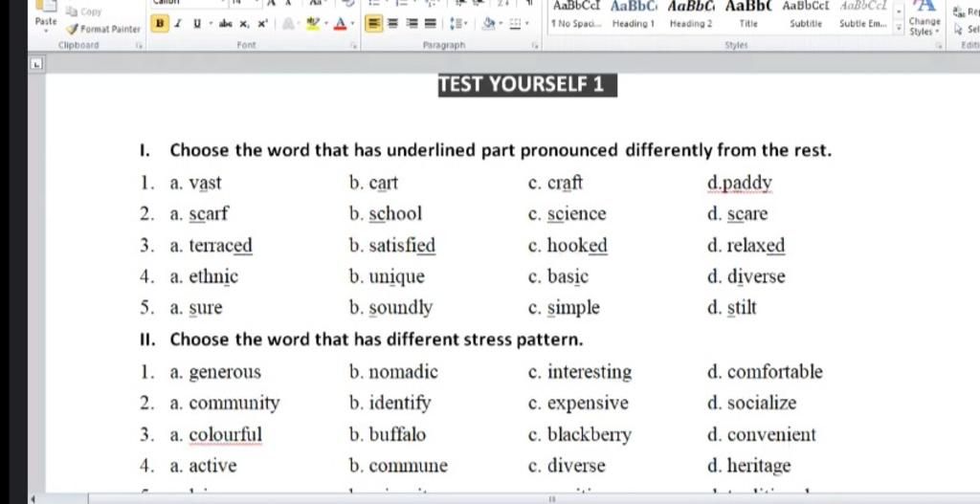980x504 pixels.
Task: Click the word 'nomadic'
Action: point(403,372)
